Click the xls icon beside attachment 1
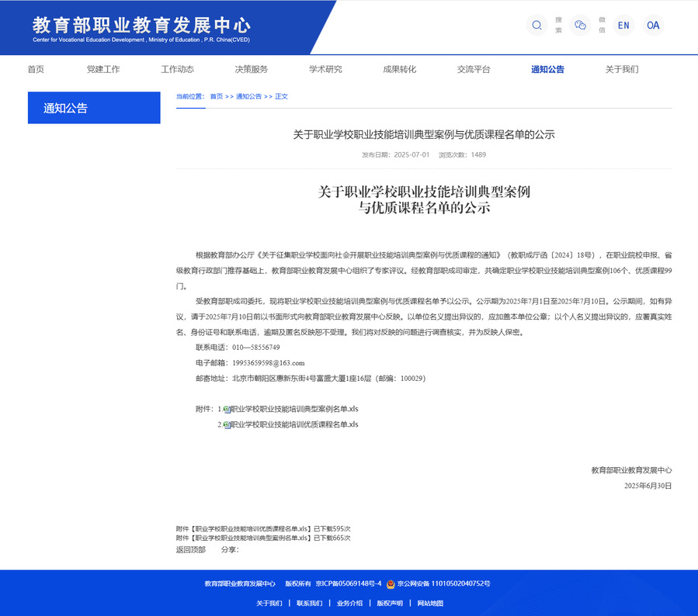The image size is (698, 616). click(227, 409)
